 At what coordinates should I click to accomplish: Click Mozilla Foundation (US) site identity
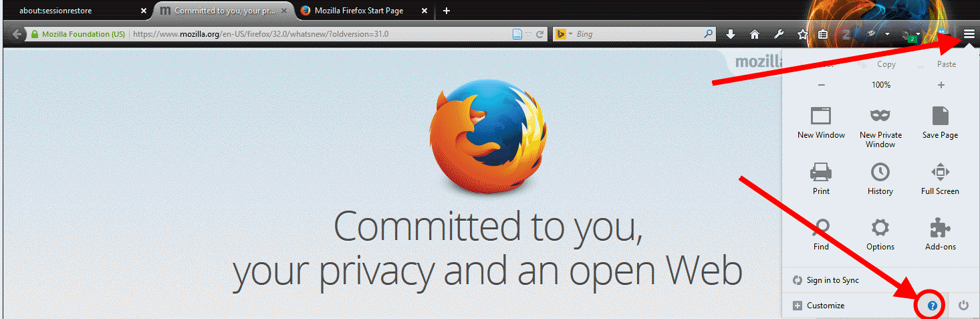click(78, 34)
